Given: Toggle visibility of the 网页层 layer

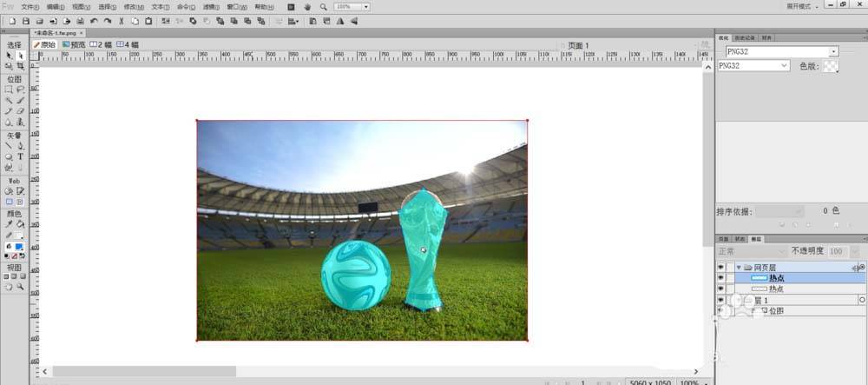Looking at the screenshot, I should pyautogui.click(x=720, y=267).
